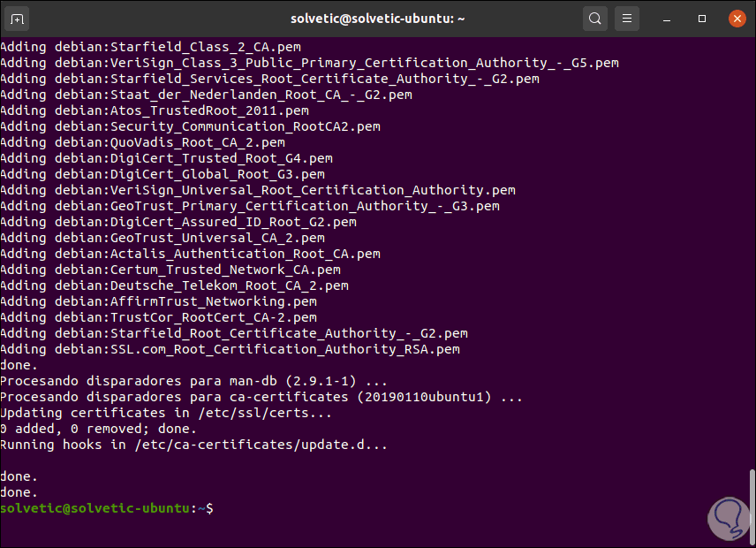The image size is (756, 548).
Task: Maximize the terminal window
Action: pyautogui.click(x=702, y=18)
